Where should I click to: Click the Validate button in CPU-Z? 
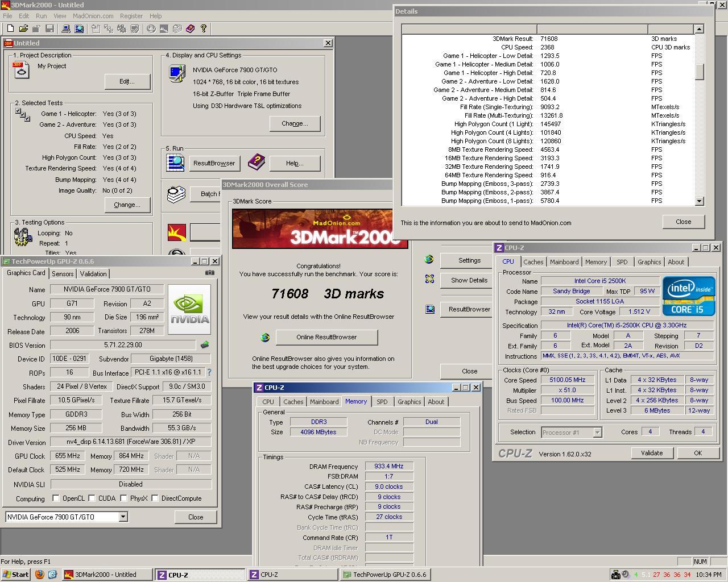[x=652, y=453]
